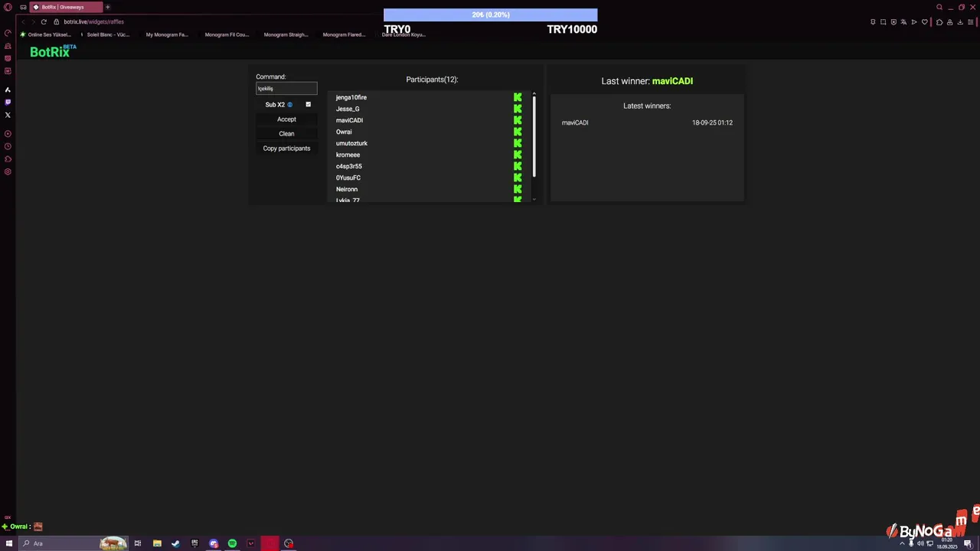Click the Accept button
Image resolution: width=980 pixels, height=551 pixels.
[286, 119]
